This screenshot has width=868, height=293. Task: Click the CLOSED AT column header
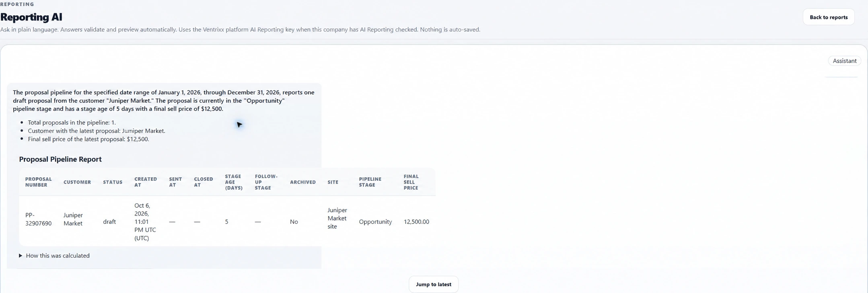point(204,182)
